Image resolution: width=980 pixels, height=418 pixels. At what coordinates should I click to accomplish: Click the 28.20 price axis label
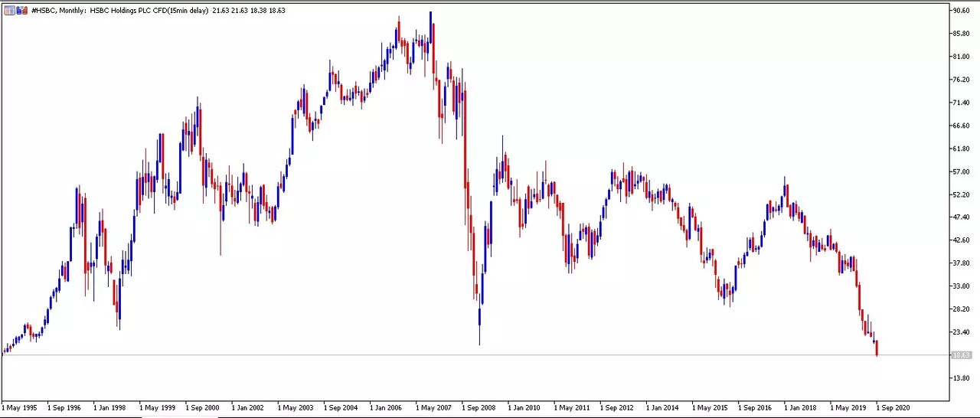click(962, 309)
